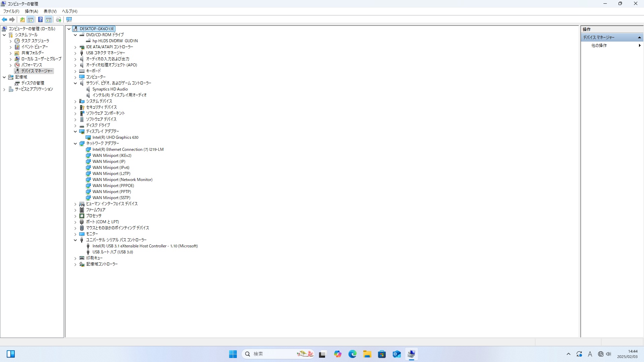Select WAN Miniport (PPPOE) adapter
The height and width of the screenshot is (362, 644).
(113, 186)
